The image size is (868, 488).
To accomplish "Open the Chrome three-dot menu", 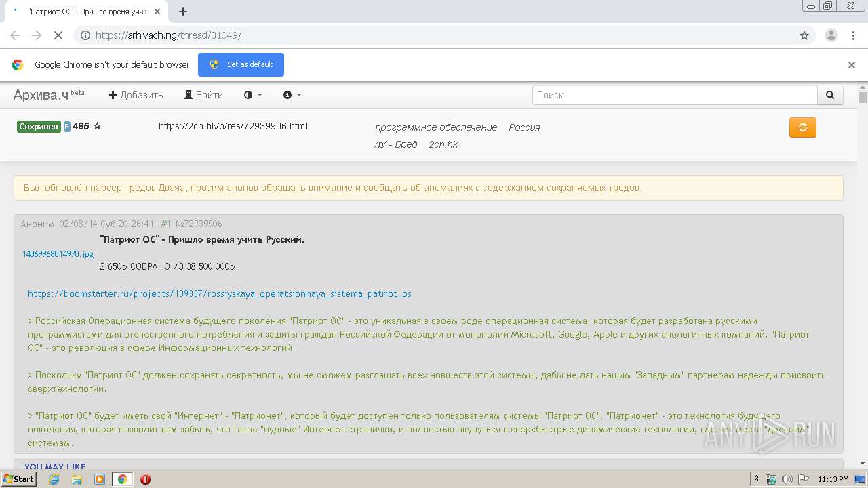I will point(852,35).
